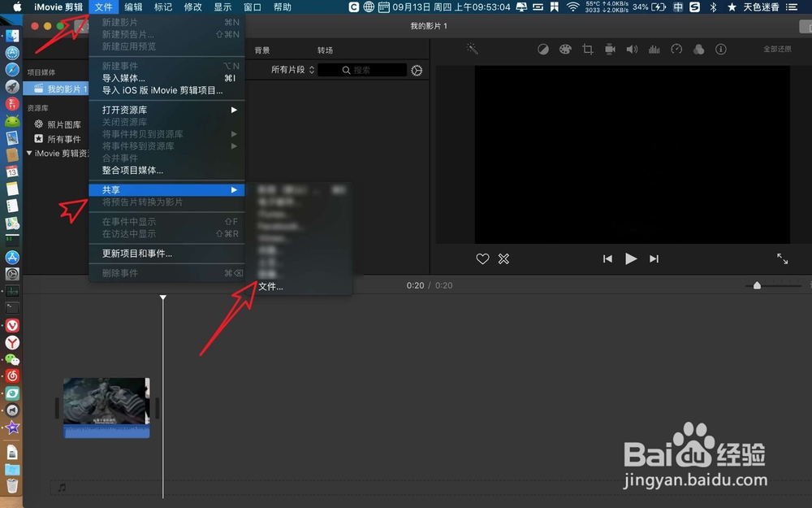Image resolution: width=812 pixels, height=508 pixels.
Task: Mark the clip as favorite with the heart
Action: point(482,258)
